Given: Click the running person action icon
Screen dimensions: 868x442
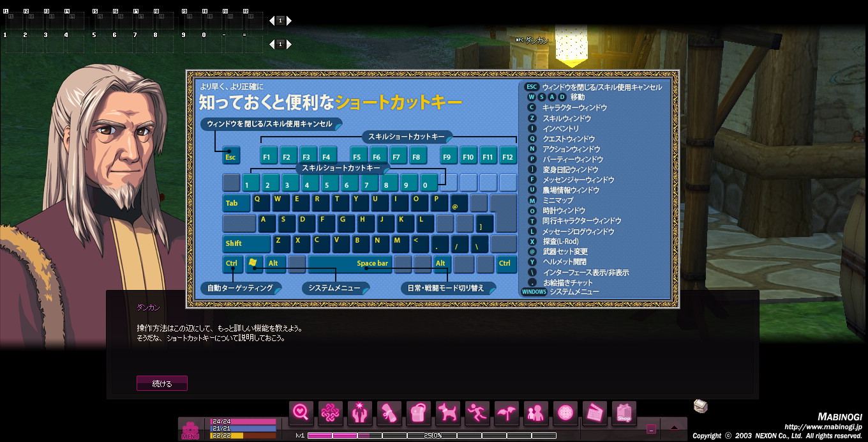Looking at the screenshot, I should (x=477, y=413).
